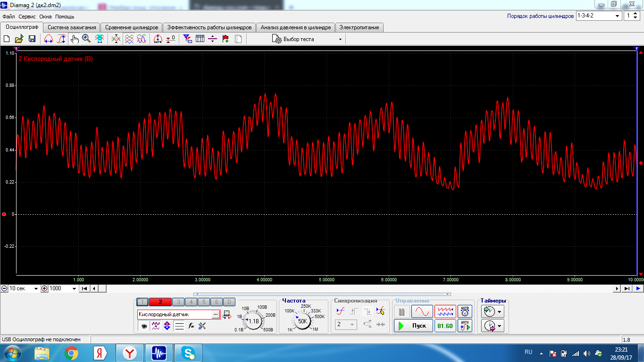Image resolution: width=644 pixels, height=362 pixels.
Task: Click the crossed sine waves icon
Action: click(141, 39)
